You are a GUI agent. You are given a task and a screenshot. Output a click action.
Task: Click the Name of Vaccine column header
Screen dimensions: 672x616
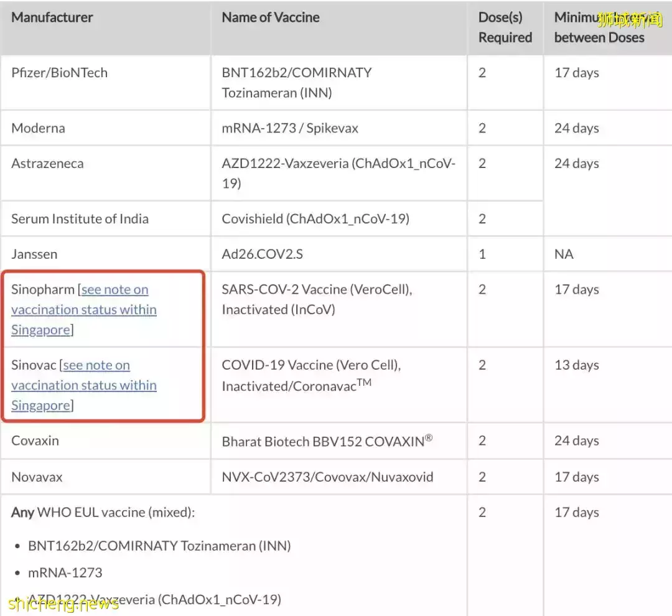coord(271,17)
